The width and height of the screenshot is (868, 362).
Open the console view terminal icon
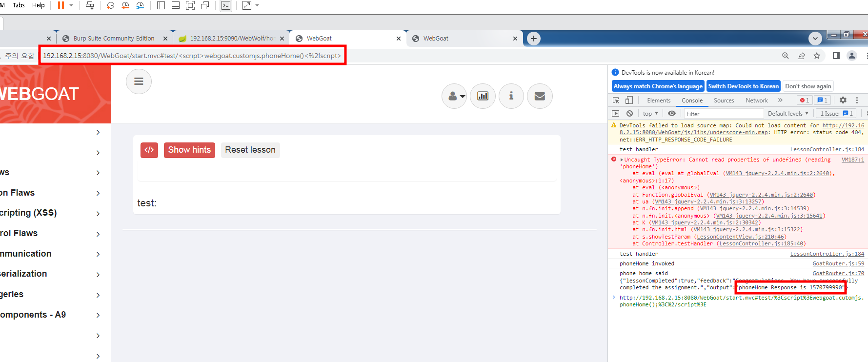tap(225, 5)
